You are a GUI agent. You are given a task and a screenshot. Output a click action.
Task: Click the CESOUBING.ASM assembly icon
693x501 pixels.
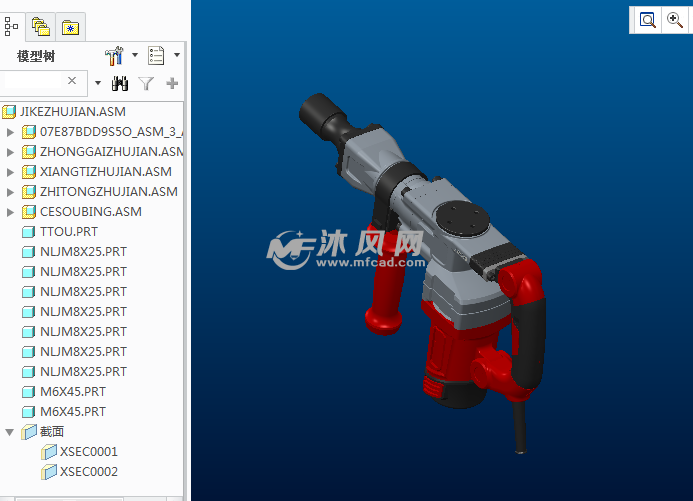pyautogui.click(x=29, y=212)
